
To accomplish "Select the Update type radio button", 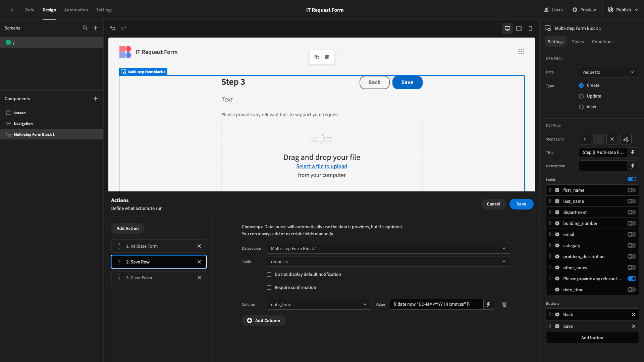I will [x=581, y=96].
